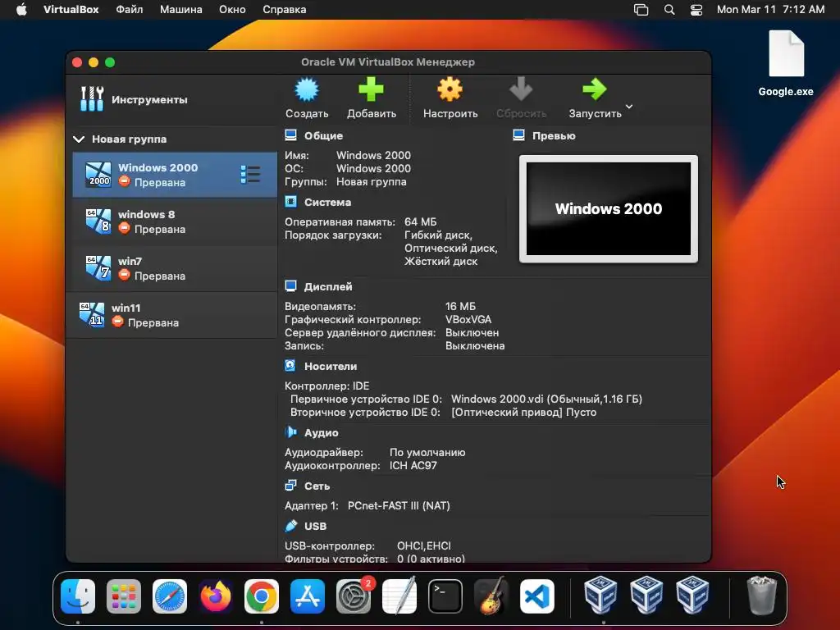840x630 pixels.
Task: Open the Windows 2000 list menu icon
Action: [250, 175]
